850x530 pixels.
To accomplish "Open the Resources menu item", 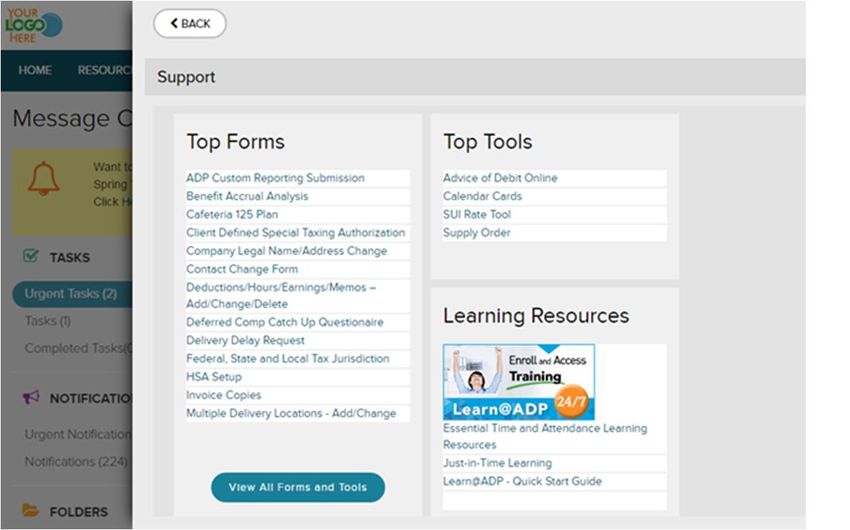I will [104, 70].
